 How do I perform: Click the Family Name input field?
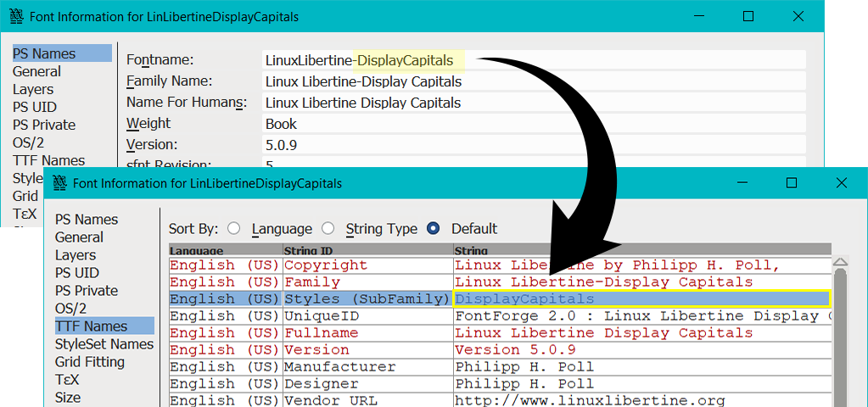[x=534, y=82]
